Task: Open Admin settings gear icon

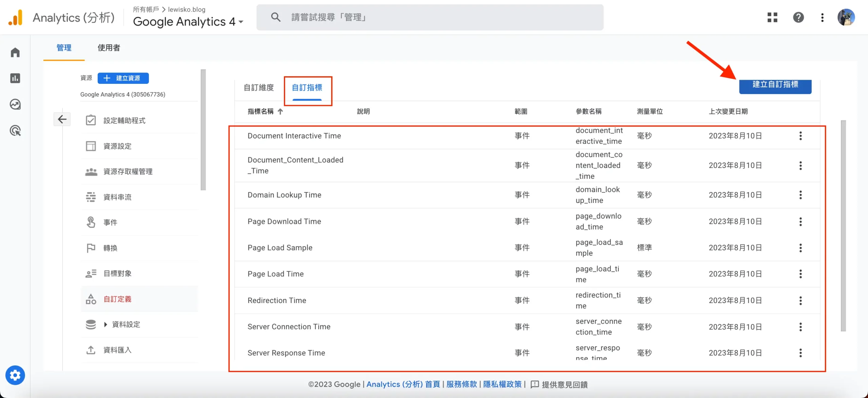Action: [x=15, y=375]
